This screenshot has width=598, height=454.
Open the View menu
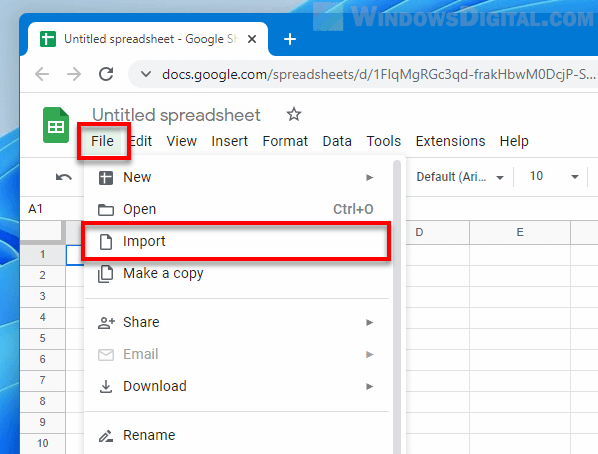[x=182, y=141]
